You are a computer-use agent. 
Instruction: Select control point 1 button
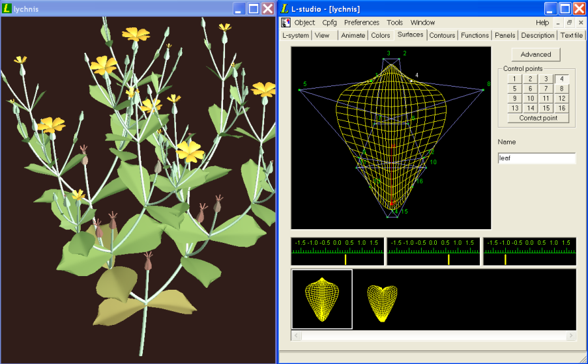click(514, 79)
